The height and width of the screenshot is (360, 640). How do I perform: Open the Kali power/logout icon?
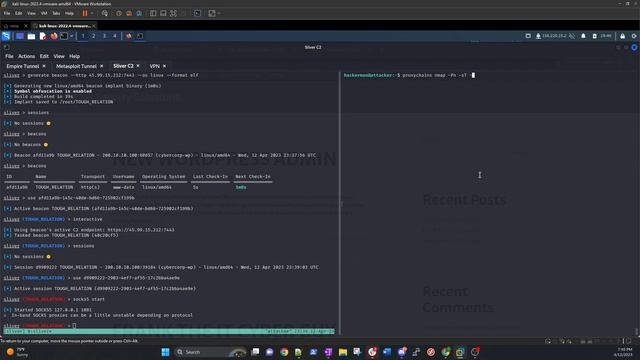(634, 36)
